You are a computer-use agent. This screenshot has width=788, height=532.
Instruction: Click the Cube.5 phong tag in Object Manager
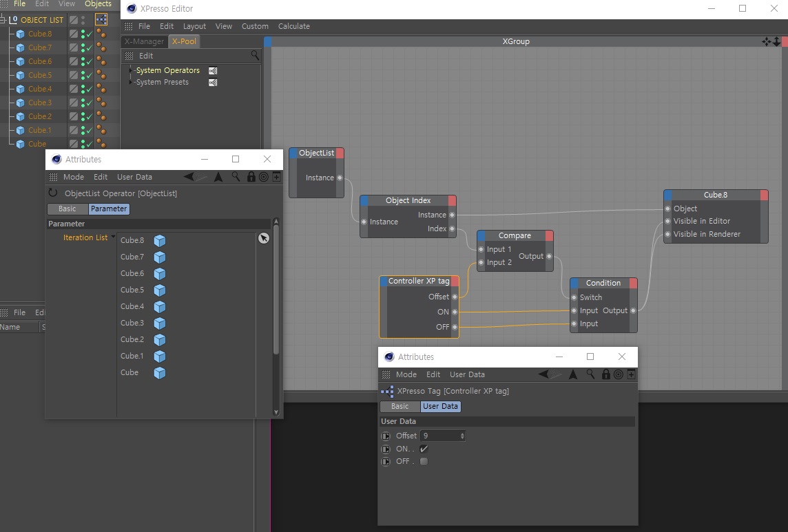tap(101, 75)
